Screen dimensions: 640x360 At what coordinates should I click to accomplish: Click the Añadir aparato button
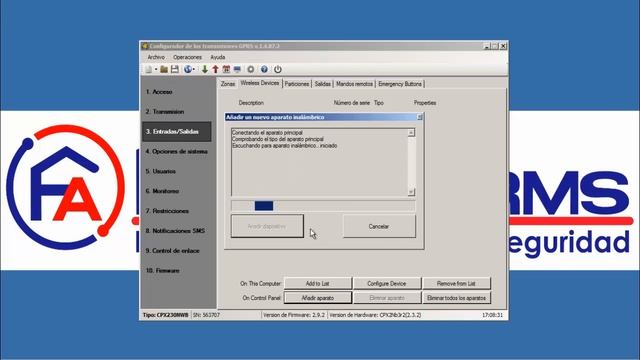[318, 298]
